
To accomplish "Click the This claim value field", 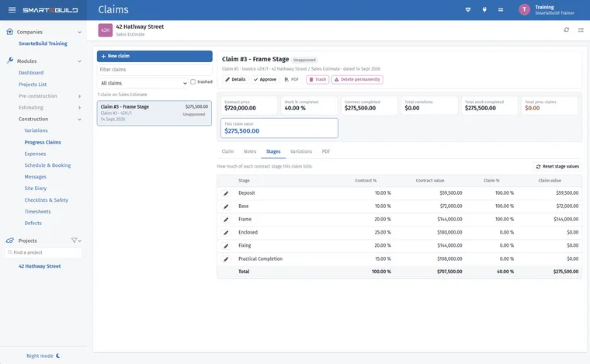I will pyautogui.click(x=279, y=128).
